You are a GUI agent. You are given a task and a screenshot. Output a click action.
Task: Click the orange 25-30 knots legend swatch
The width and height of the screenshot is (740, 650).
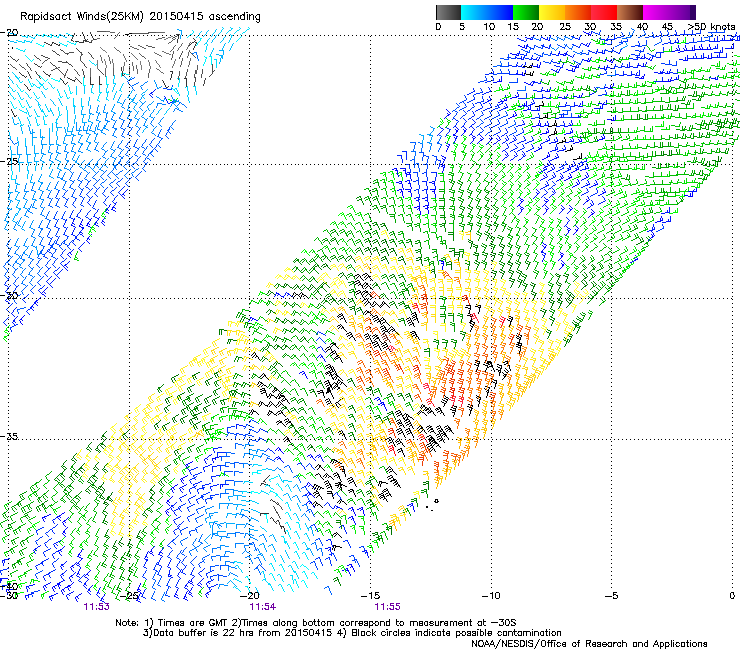point(578,12)
